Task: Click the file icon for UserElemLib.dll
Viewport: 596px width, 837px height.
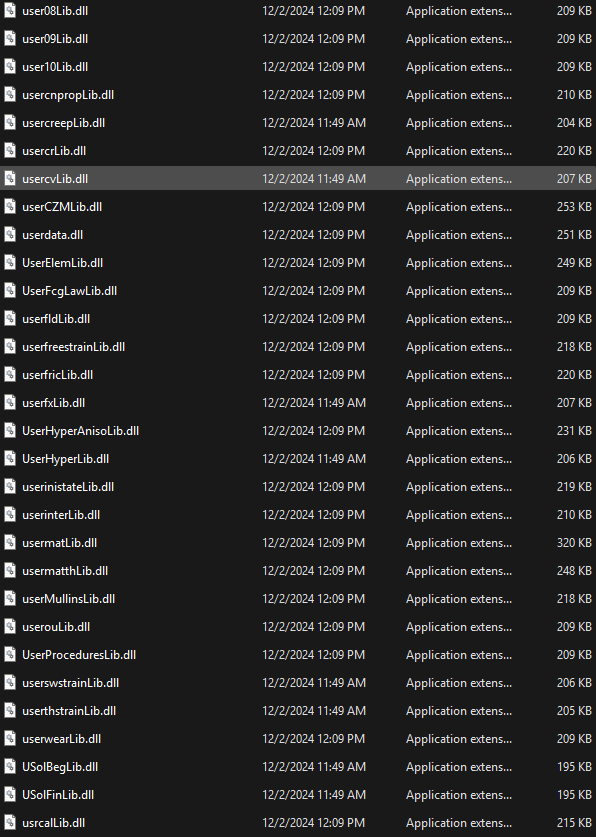Action: (x=10, y=263)
